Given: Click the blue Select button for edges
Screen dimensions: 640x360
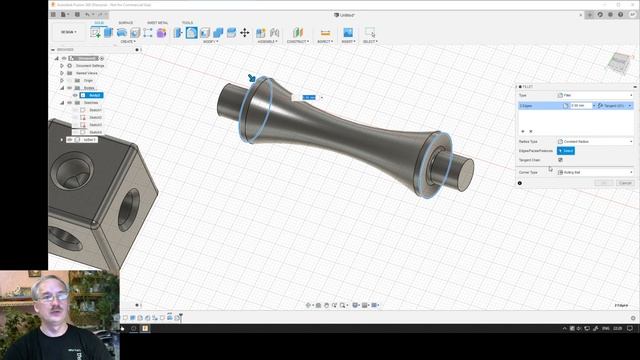Looking at the screenshot, I should tap(566, 151).
